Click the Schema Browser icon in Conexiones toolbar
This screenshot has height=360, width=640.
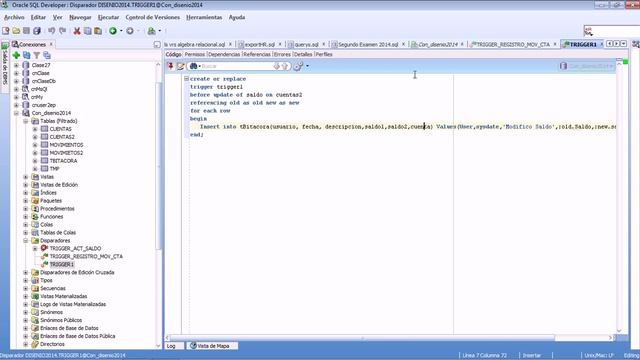pyautogui.click(x=47, y=55)
